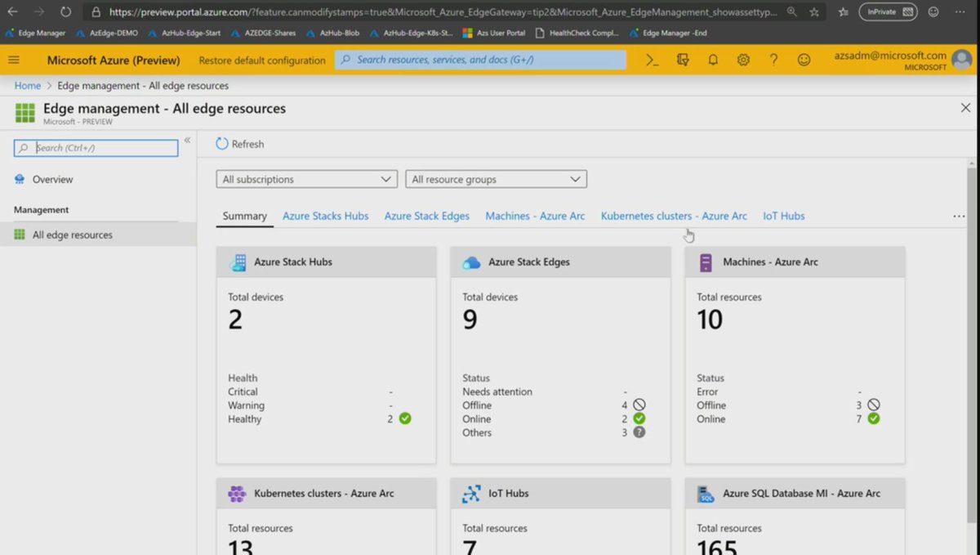Click Online green check in Azure Stack Edges

click(639, 418)
